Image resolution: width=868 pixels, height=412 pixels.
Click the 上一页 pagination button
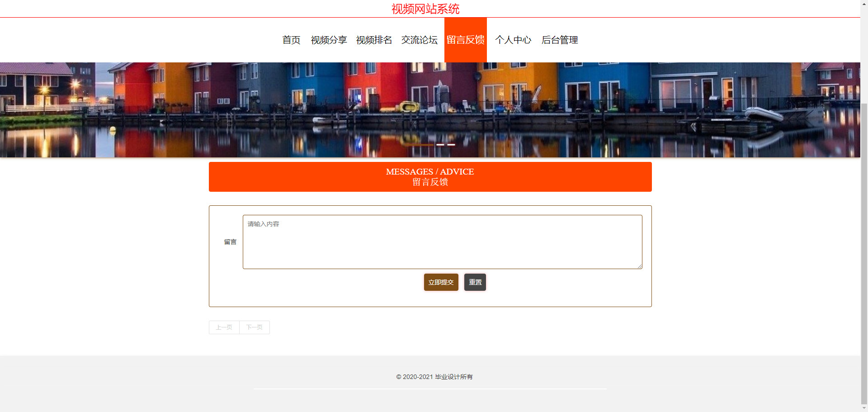click(x=224, y=327)
